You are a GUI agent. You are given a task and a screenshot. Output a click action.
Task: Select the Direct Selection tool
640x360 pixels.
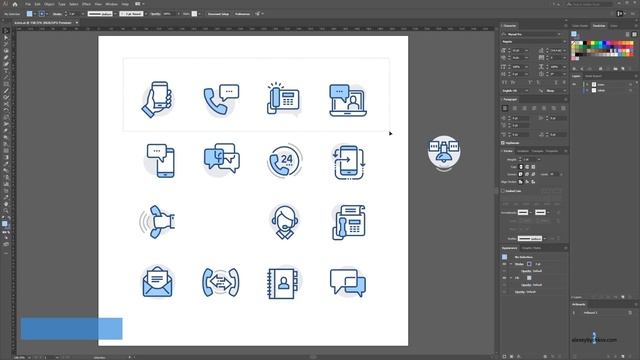6,38
